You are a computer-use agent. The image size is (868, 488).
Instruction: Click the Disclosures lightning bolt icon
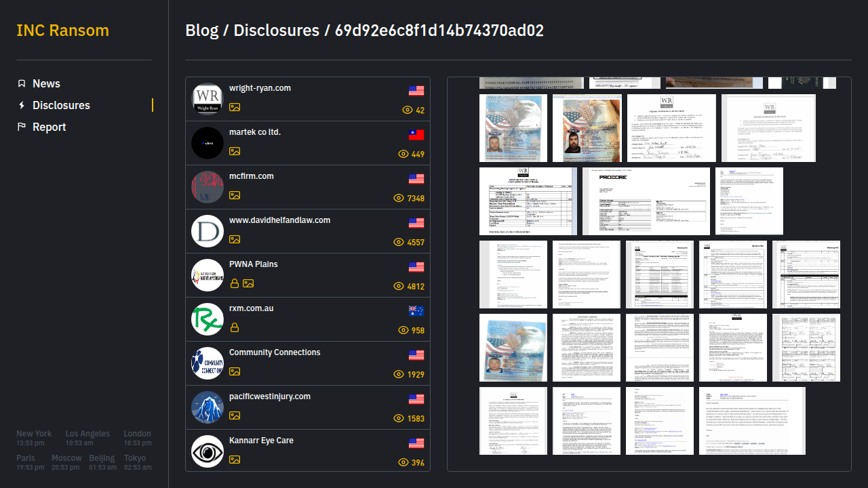click(22, 105)
